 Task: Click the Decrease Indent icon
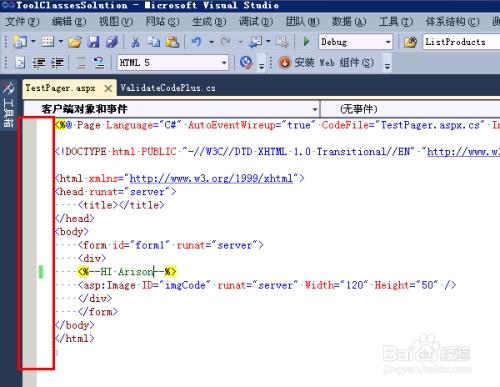click(x=39, y=63)
